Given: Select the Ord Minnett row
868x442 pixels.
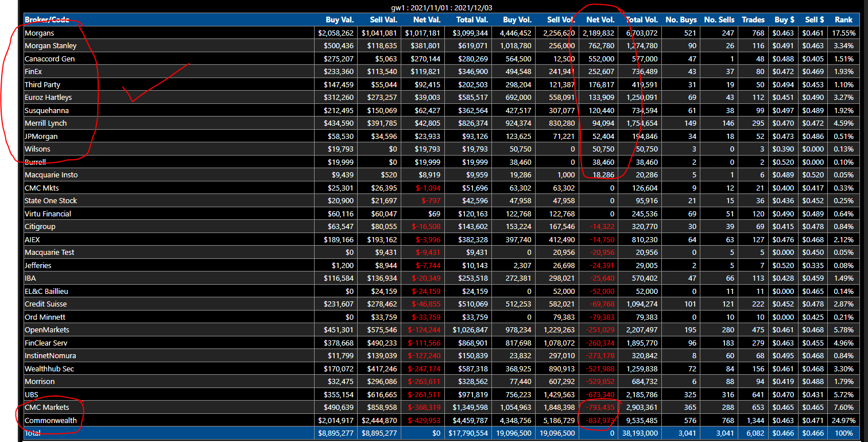Looking at the screenshot, I should tap(442, 317).
